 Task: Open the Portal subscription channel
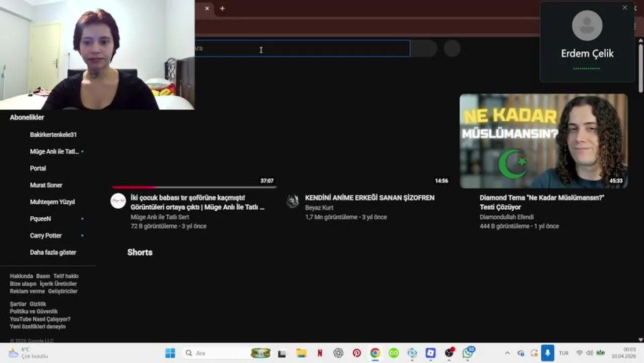(38, 168)
